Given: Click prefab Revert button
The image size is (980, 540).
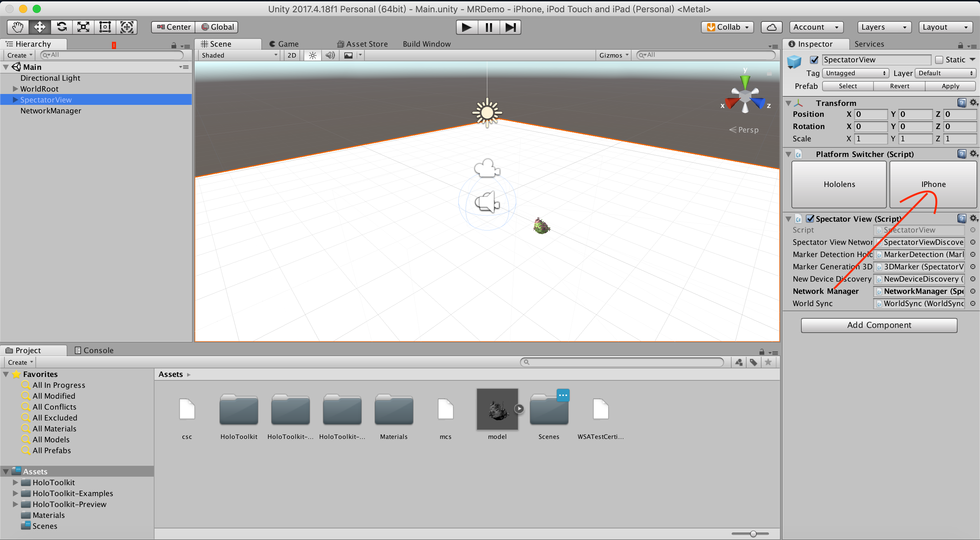Looking at the screenshot, I should pos(899,86).
